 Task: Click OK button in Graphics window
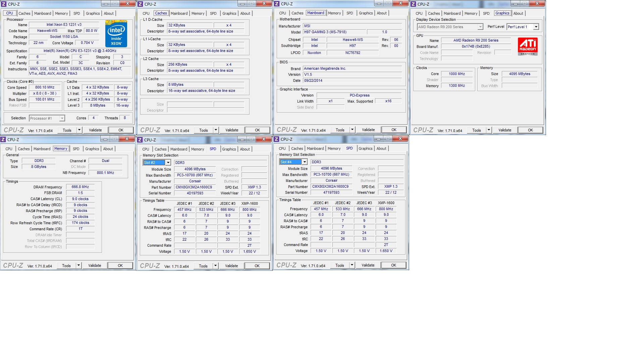tap(530, 130)
